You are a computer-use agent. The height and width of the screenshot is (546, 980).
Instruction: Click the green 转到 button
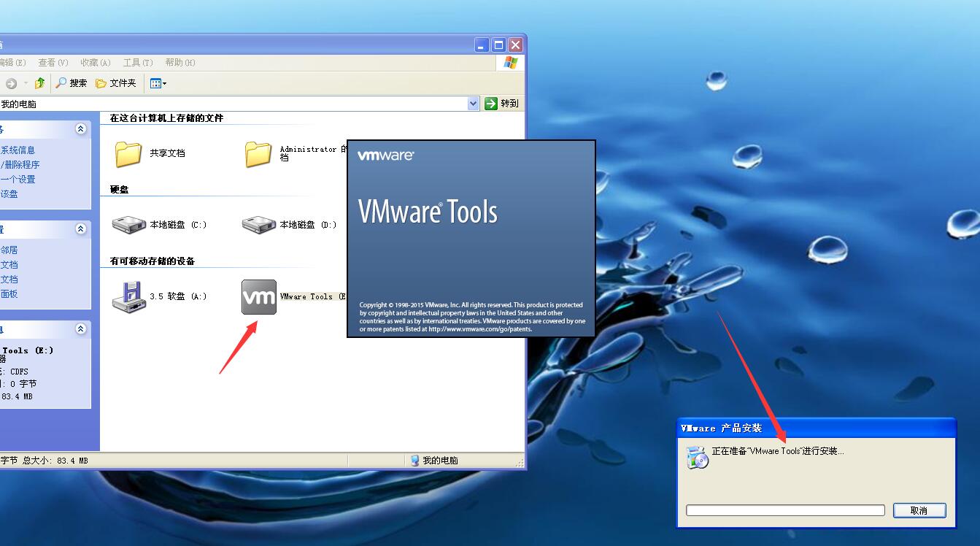pyautogui.click(x=502, y=102)
